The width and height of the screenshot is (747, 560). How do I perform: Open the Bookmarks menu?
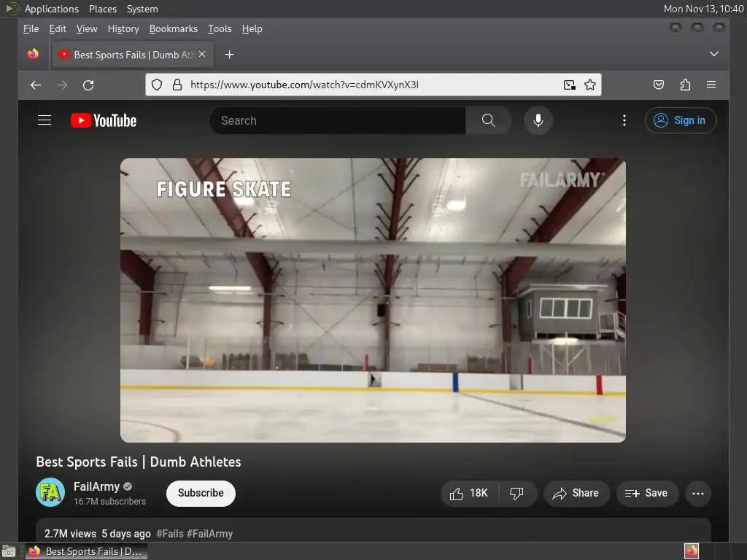coord(174,28)
